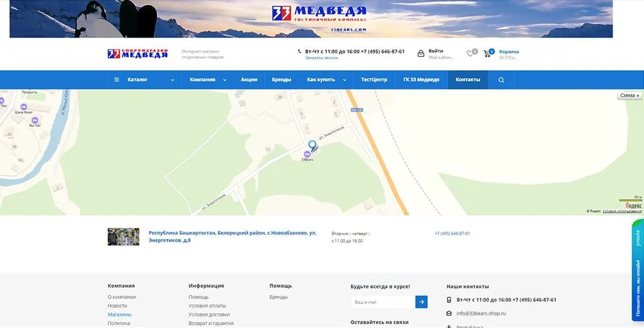Click the footer email envelope icon
The height and width of the screenshot is (328, 644).
point(449,313)
